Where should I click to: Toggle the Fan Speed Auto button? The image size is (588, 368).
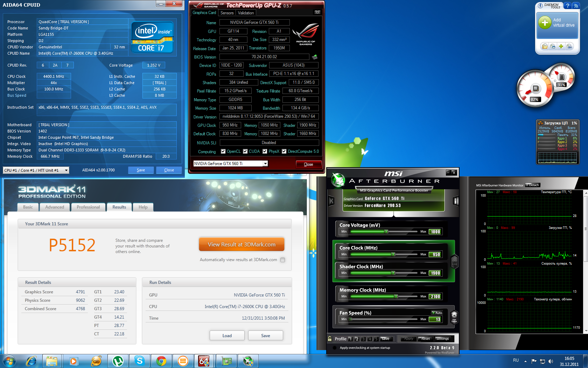pyautogui.click(x=437, y=313)
